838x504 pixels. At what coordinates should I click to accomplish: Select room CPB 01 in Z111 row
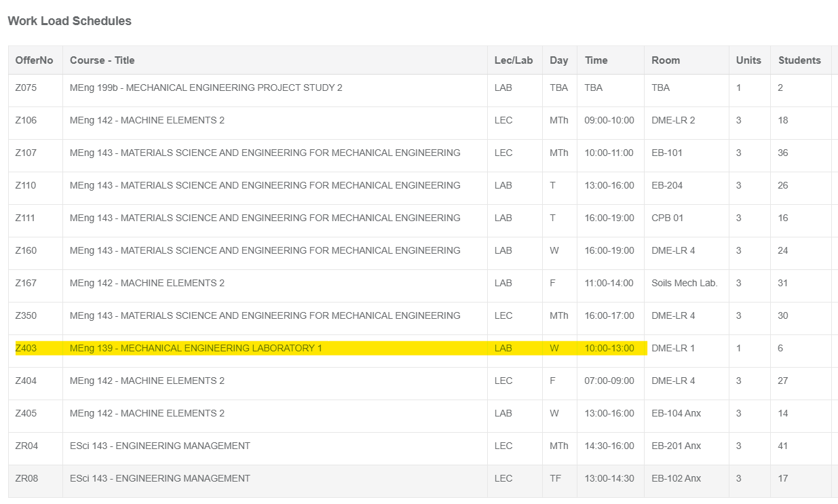coord(667,218)
